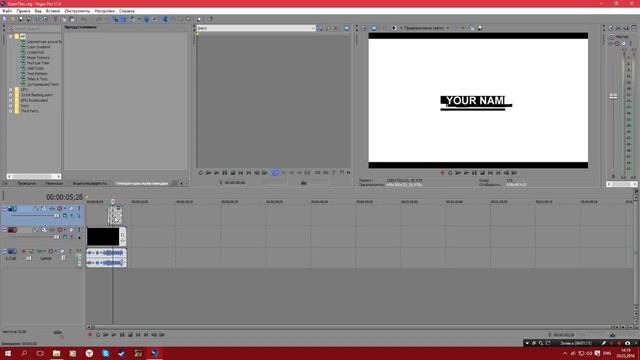Click the Open project toolbar icon
This screenshot has width=640, height=360.
13,19
